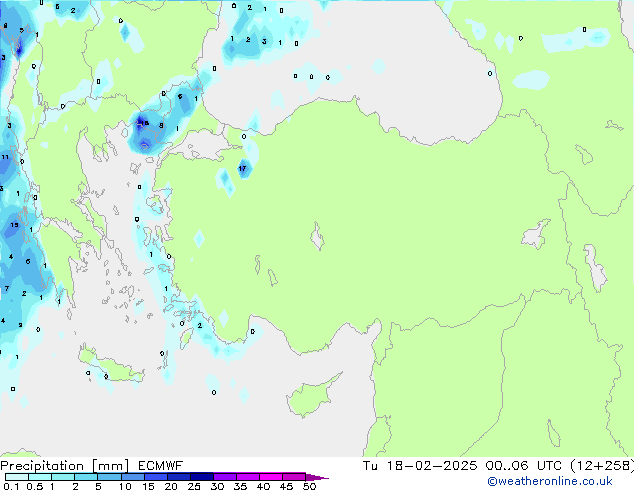Click the 0.1–0.5 mm legend color box
This screenshot has width=634, height=490.
tap(17, 477)
